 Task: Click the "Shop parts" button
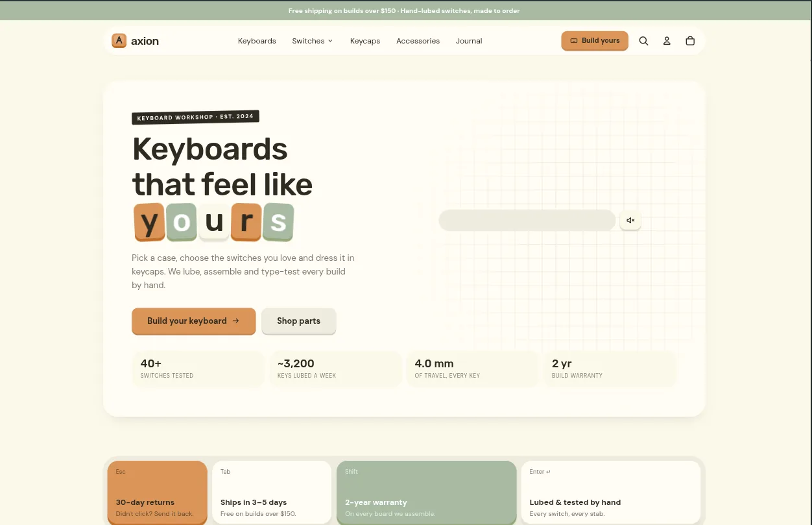coord(299,321)
